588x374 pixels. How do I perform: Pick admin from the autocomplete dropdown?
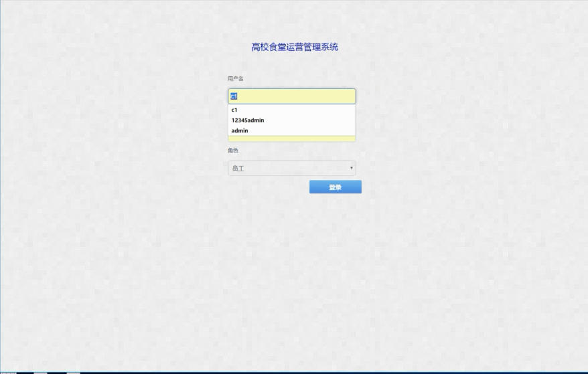[292, 130]
